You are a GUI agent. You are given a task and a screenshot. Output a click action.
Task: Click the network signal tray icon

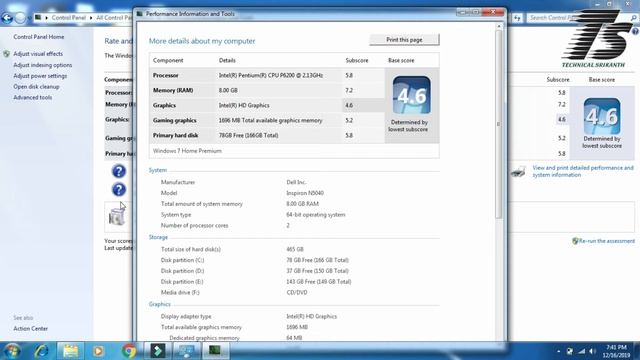581,351
